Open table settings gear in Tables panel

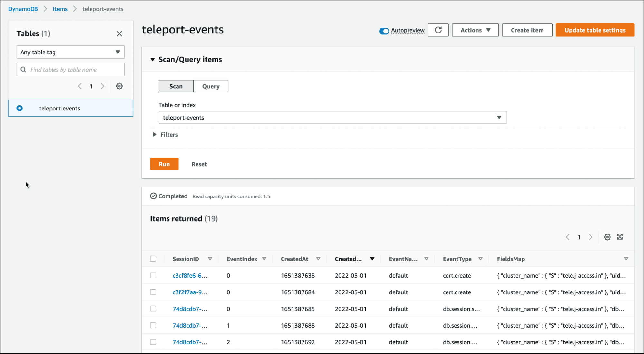click(119, 86)
